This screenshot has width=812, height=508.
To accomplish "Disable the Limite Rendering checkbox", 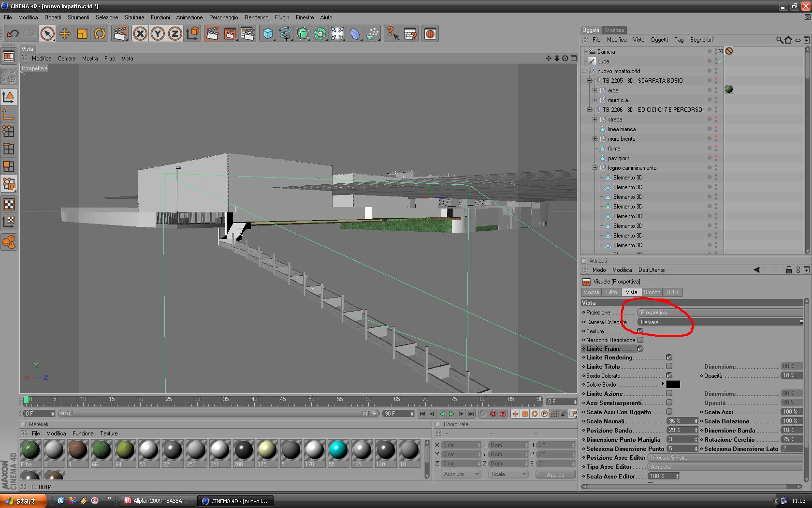I will (x=669, y=358).
